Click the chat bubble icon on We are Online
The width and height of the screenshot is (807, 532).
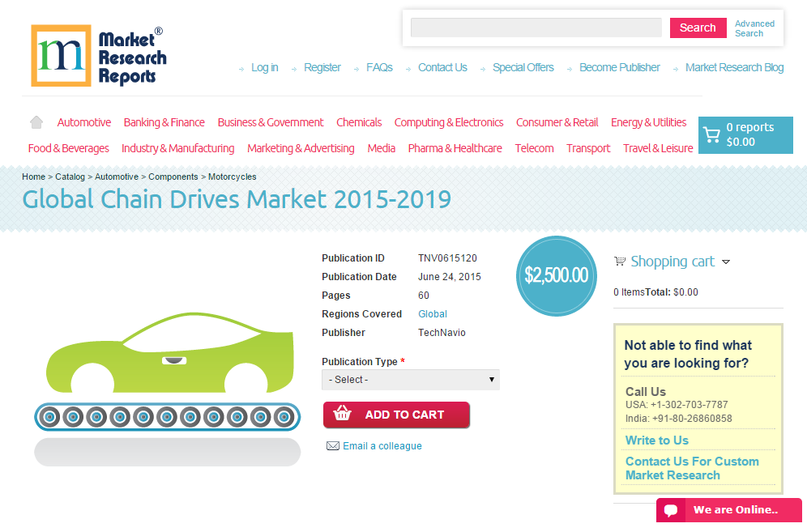672,510
